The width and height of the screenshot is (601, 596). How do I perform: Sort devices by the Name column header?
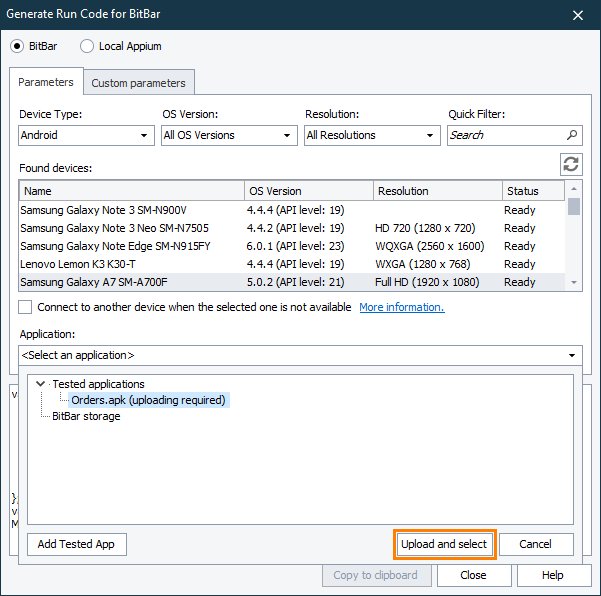click(x=130, y=191)
